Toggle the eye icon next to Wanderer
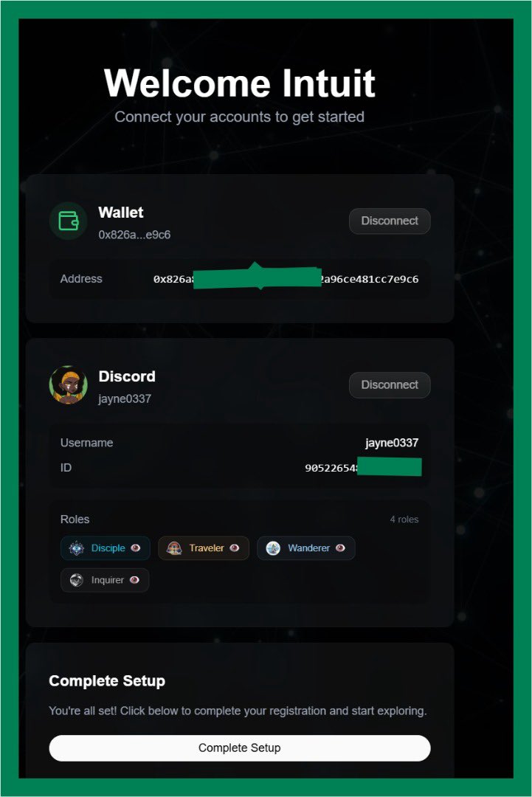 click(340, 548)
